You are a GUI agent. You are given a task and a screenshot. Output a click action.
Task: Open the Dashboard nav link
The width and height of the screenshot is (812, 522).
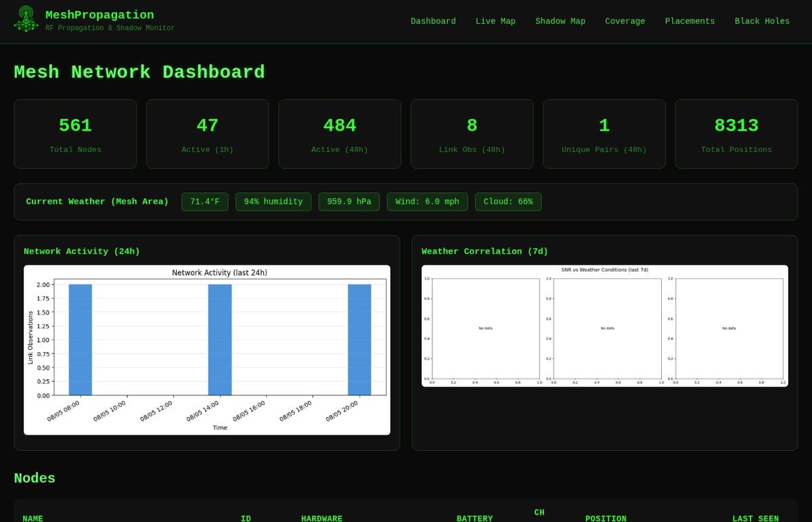point(433,21)
